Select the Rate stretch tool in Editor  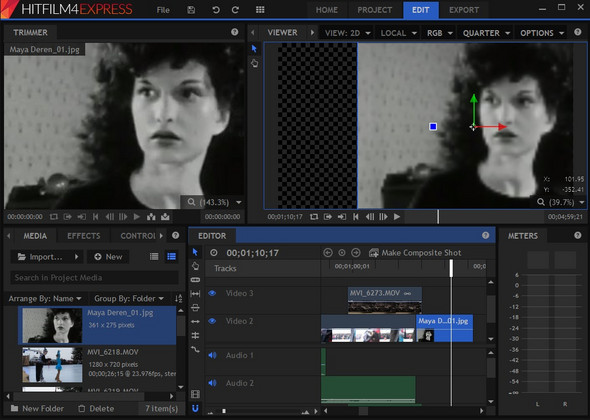click(195, 349)
